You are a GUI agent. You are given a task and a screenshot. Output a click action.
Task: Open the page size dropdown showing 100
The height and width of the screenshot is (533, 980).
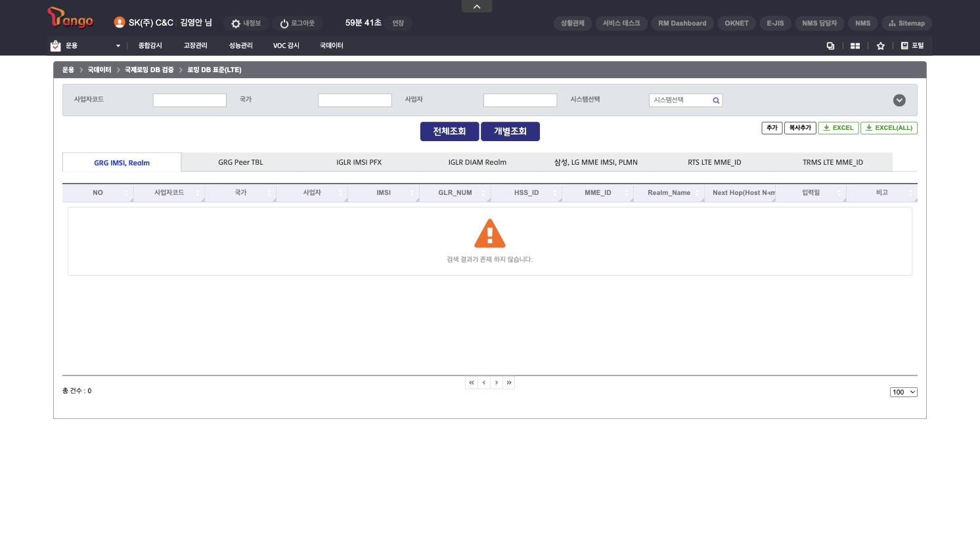(904, 393)
